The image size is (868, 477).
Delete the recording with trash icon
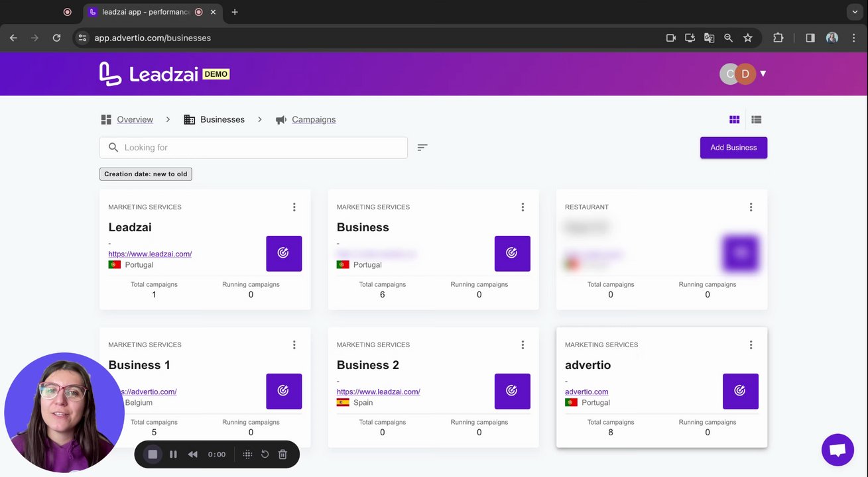(282, 454)
